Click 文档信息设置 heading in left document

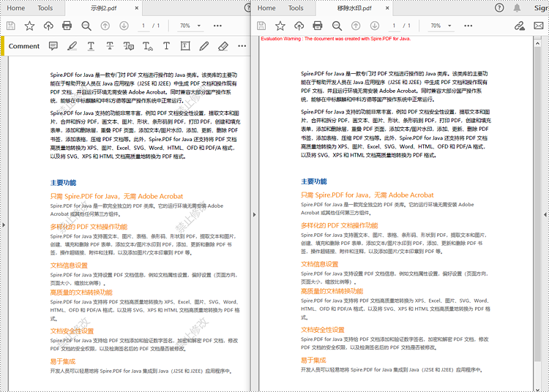click(x=69, y=265)
